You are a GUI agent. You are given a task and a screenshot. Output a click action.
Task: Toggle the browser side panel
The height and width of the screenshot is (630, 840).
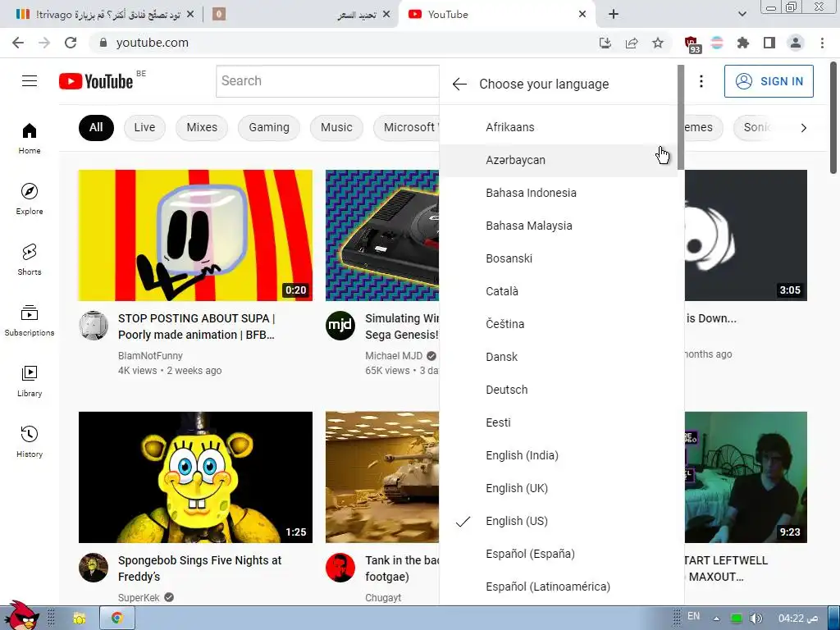[x=769, y=43]
